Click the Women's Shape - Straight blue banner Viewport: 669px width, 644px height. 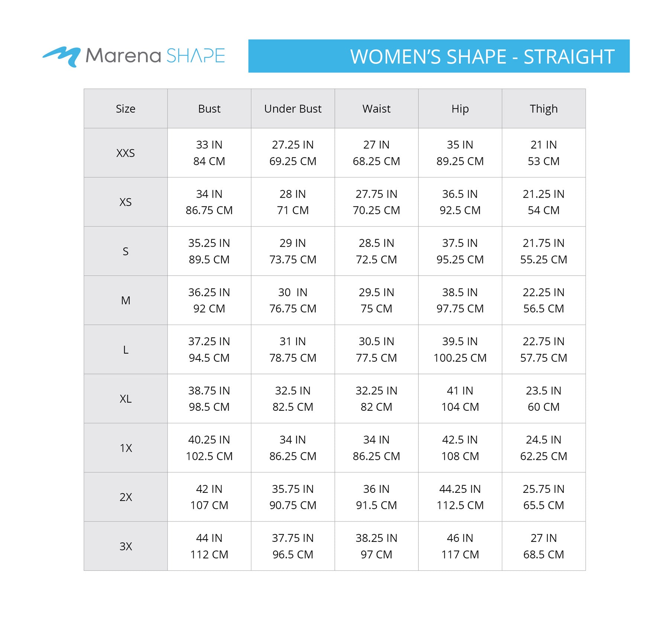(439, 56)
